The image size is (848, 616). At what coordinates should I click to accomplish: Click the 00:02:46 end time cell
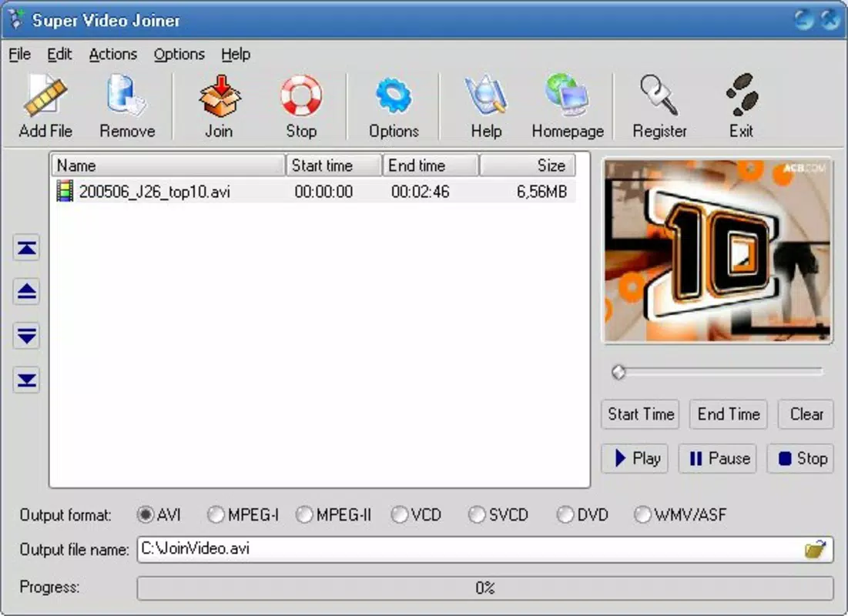coord(421,192)
